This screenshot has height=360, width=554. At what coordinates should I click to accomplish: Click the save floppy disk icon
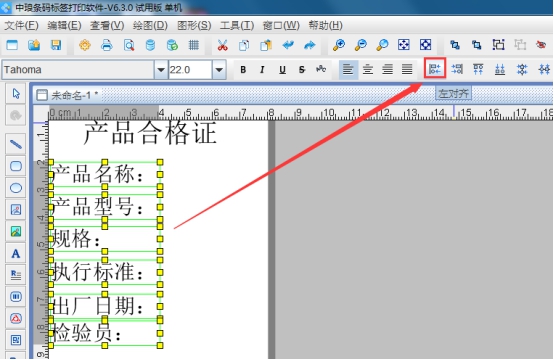[56, 45]
